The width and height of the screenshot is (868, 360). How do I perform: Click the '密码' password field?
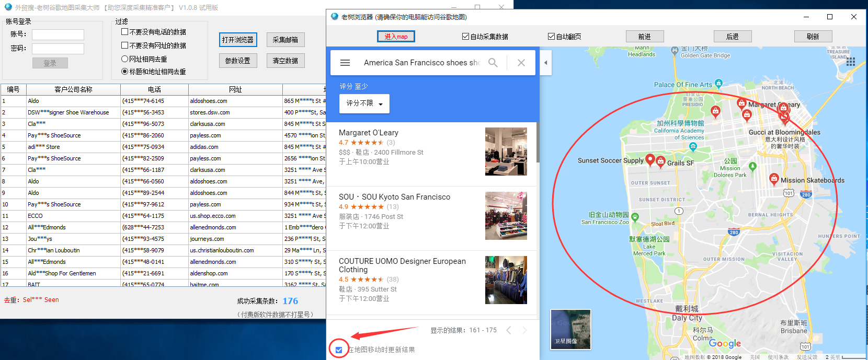(x=58, y=49)
